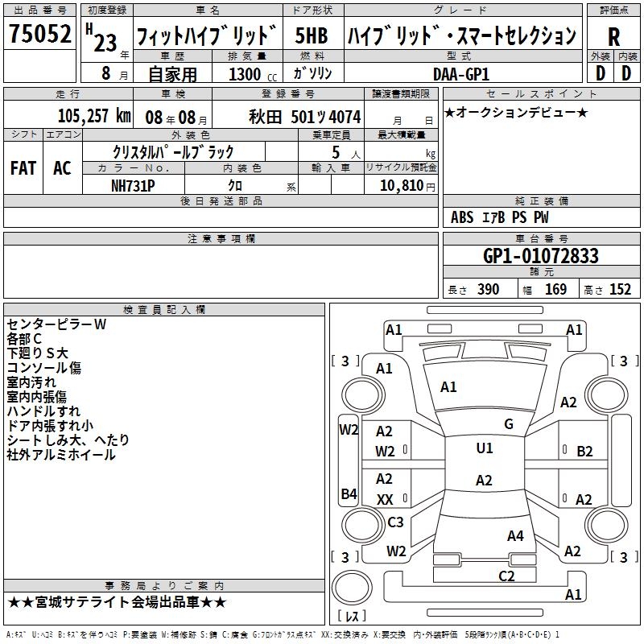Click inspector note 室内内張傷

36,397
